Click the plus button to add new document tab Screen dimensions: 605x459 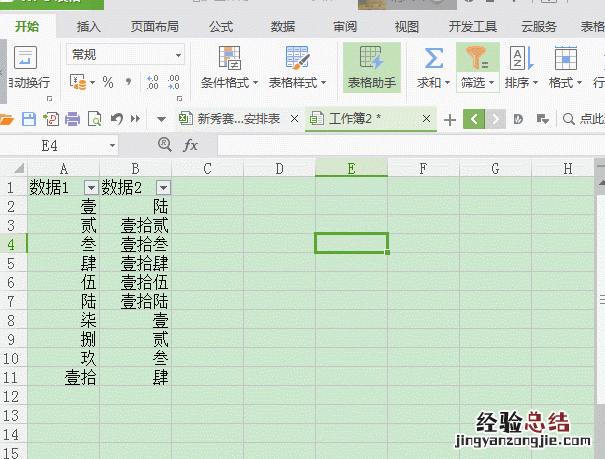click(x=450, y=119)
